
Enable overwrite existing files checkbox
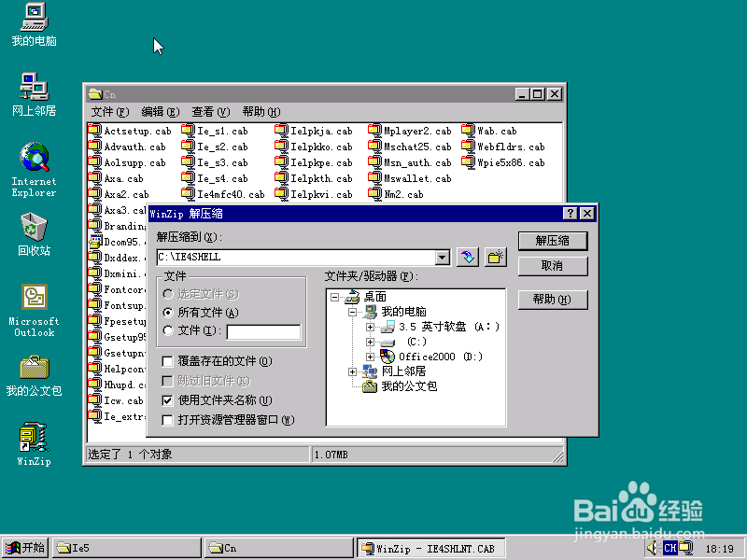(167, 361)
